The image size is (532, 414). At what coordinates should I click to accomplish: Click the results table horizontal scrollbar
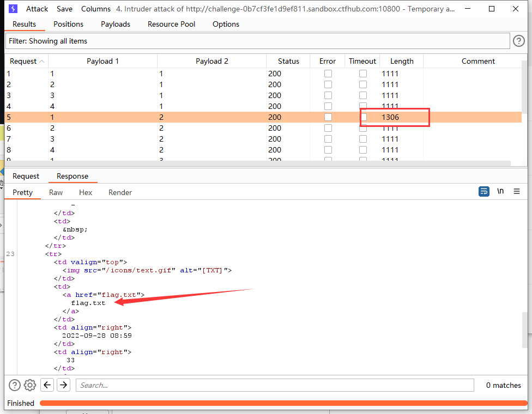(x=258, y=163)
